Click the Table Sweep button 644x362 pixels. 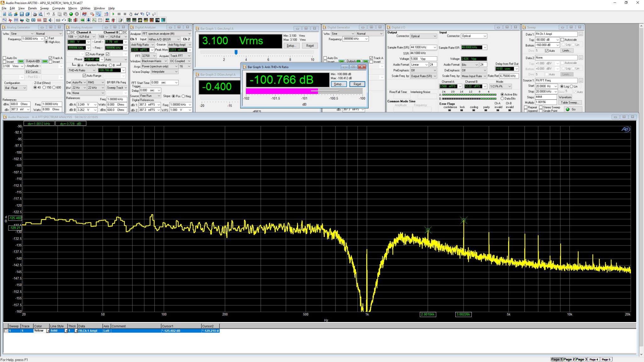click(569, 102)
